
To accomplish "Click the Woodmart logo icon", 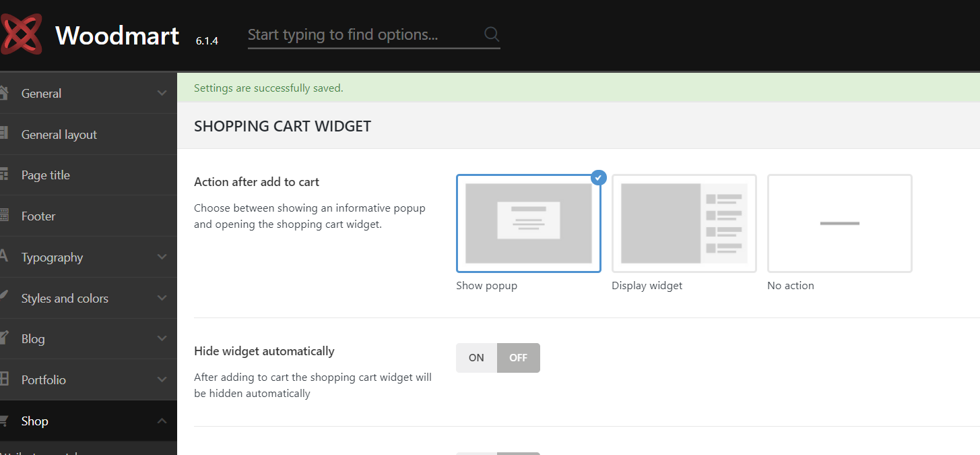I will pyautogui.click(x=20, y=34).
